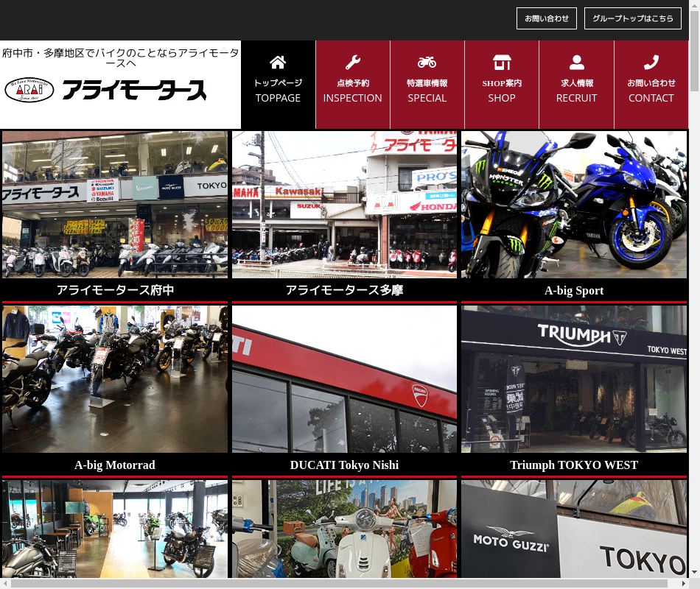Open the Triumph TOKYO WEST caption link
The height and width of the screenshot is (589, 700).
pyautogui.click(x=574, y=465)
